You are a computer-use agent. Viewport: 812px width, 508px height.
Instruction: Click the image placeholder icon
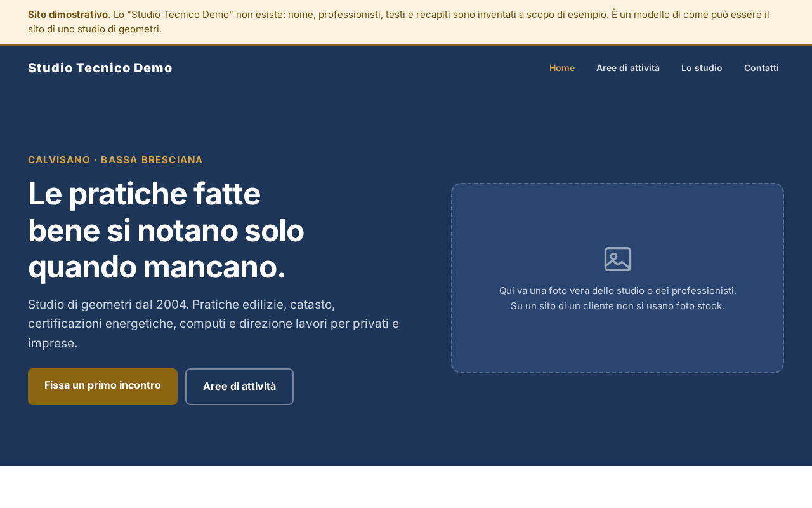click(618, 259)
